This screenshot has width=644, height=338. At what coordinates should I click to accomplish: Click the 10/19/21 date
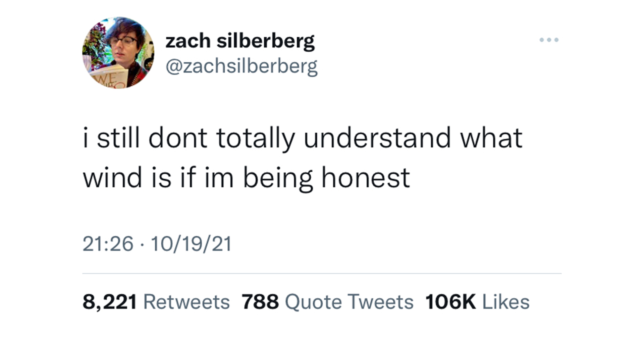click(x=191, y=244)
